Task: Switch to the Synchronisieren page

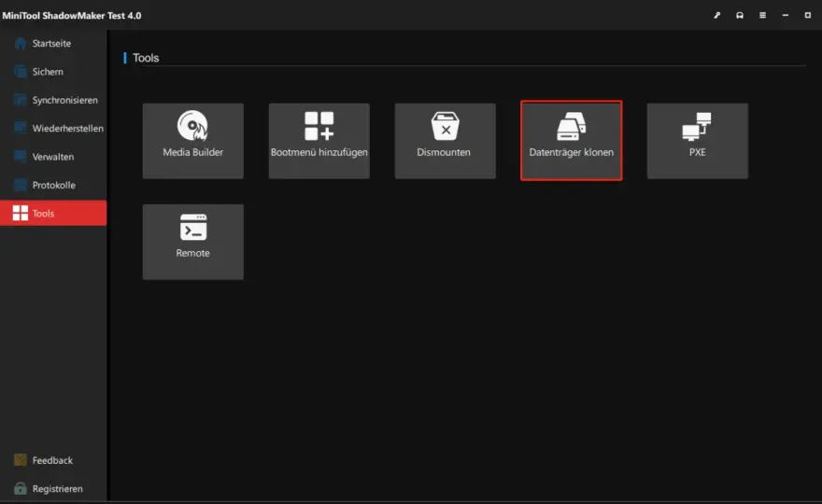Action: 53,100
